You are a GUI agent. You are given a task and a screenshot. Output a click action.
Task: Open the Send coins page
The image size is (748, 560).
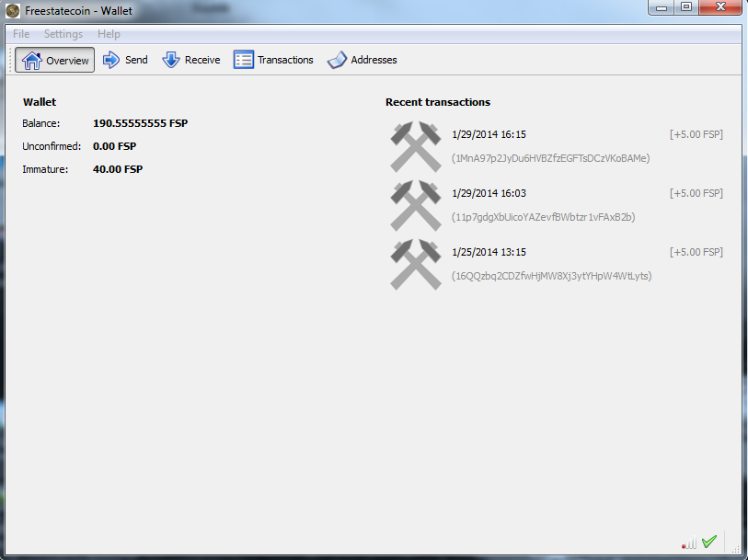click(125, 60)
